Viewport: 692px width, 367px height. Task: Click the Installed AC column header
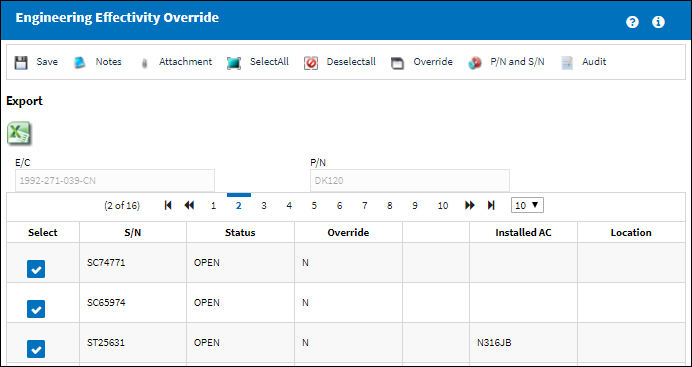tap(523, 232)
